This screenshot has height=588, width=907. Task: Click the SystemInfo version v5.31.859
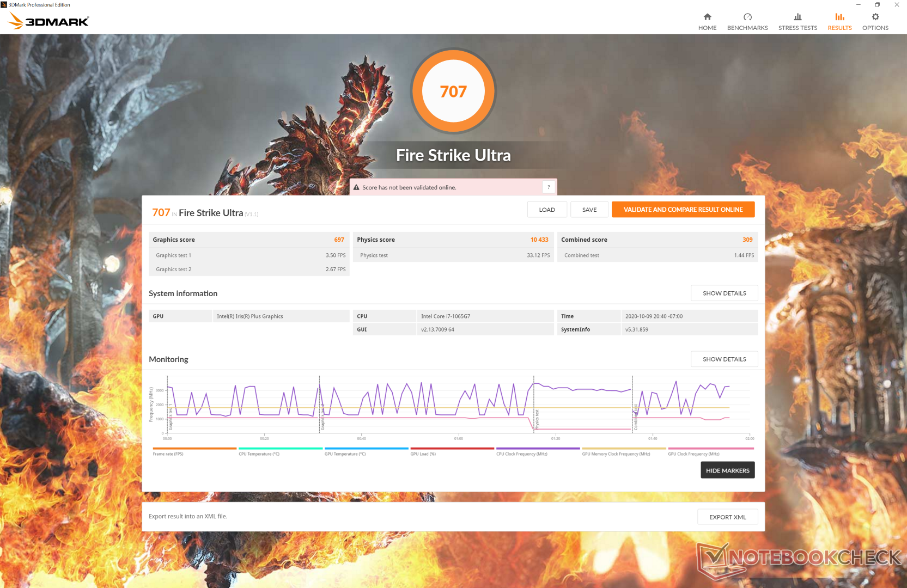click(x=637, y=329)
